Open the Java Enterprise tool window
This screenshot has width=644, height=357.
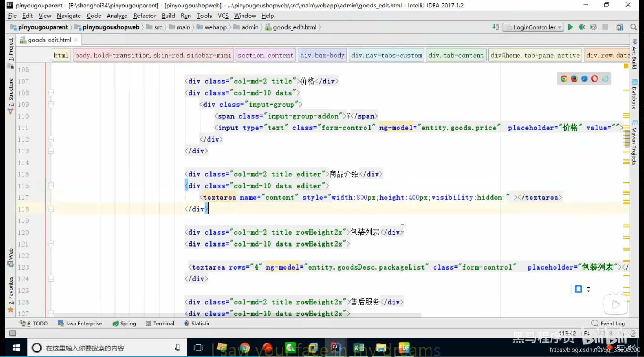[x=80, y=324]
